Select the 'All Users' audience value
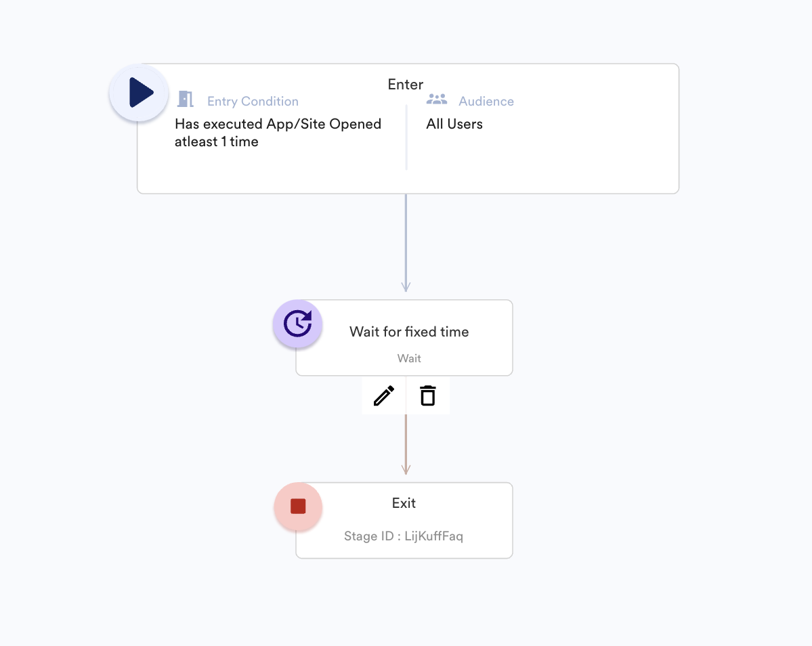Image resolution: width=812 pixels, height=646 pixels. tap(454, 124)
